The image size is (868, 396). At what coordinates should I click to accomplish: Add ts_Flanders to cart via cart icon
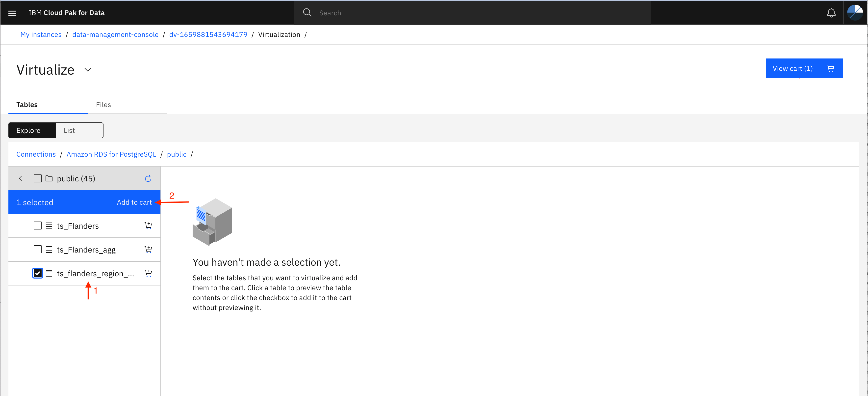[x=148, y=226]
